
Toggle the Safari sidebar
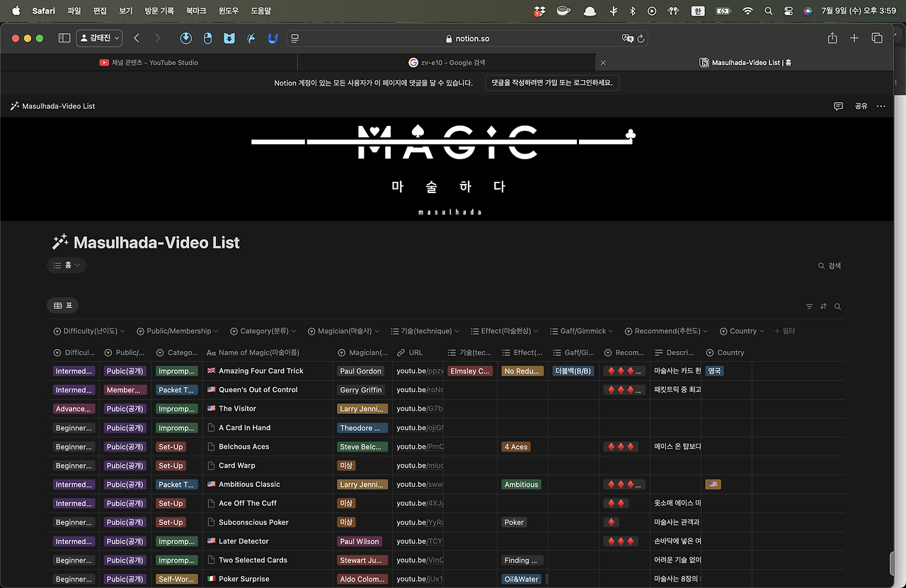tap(64, 38)
